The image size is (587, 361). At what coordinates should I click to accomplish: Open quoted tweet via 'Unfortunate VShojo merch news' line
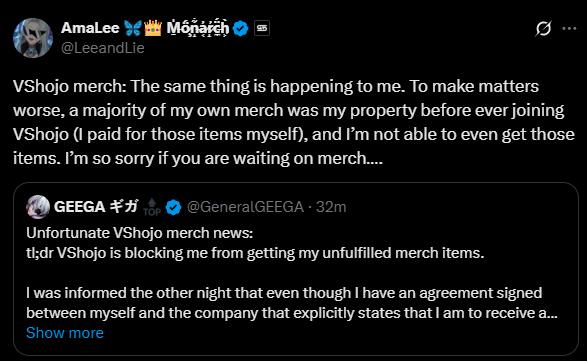(140, 233)
